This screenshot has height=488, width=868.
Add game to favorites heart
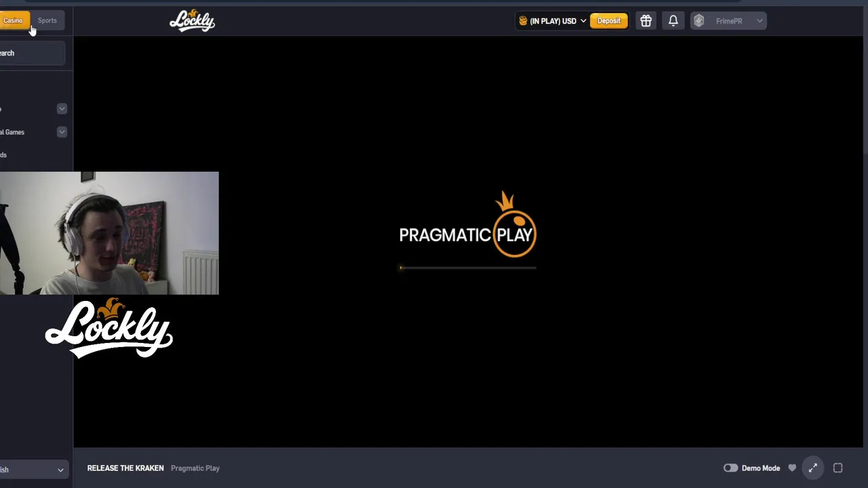[792, 468]
